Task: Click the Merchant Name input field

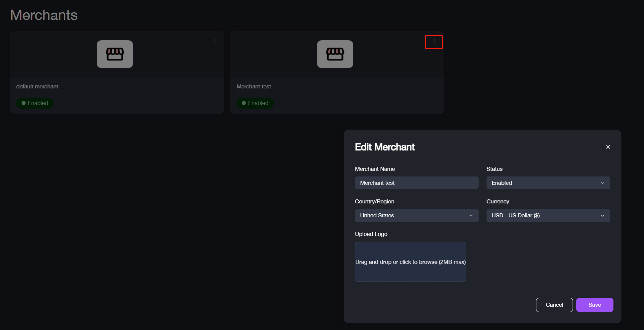Action: pos(416,183)
